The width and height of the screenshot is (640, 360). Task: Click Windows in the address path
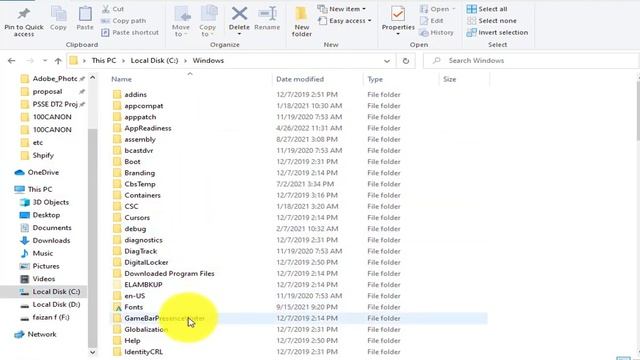(208, 60)
